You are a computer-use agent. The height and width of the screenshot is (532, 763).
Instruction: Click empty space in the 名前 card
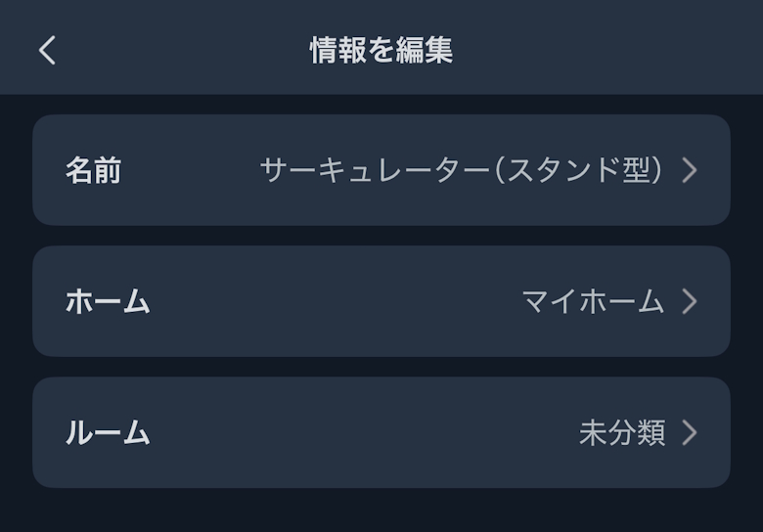[186, 170]
